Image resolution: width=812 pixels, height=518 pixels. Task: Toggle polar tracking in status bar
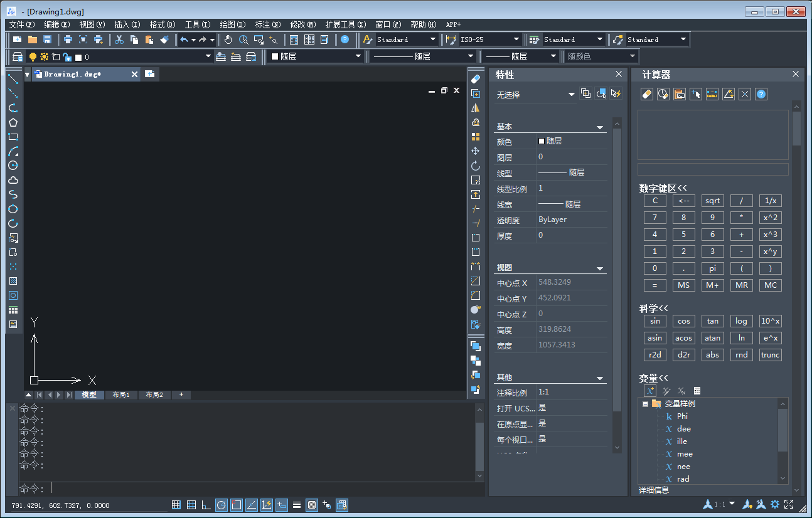pos(221,505)
